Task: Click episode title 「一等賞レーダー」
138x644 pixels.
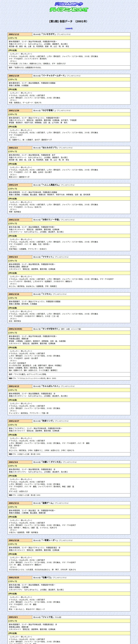Action: [x=50, y=540]
